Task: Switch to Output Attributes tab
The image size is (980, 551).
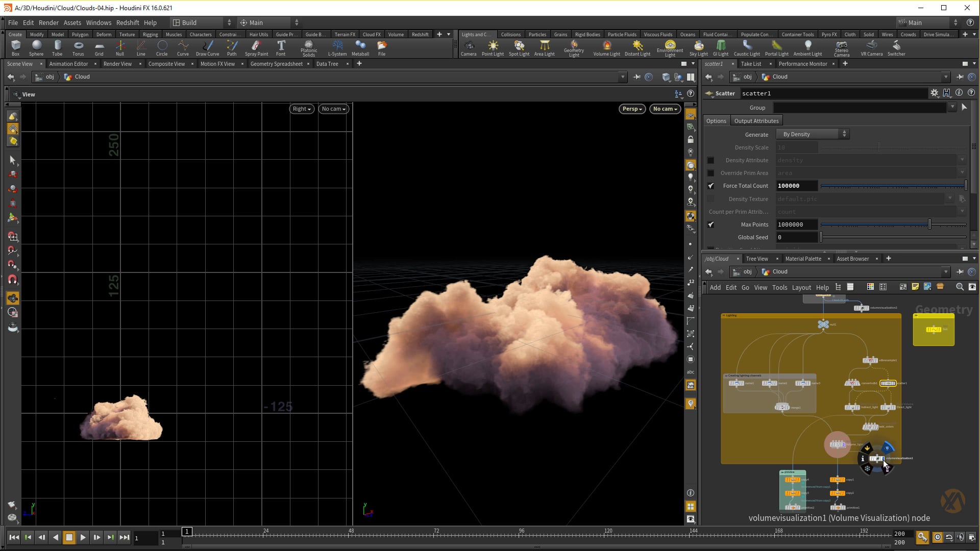Action: [756, 121]
